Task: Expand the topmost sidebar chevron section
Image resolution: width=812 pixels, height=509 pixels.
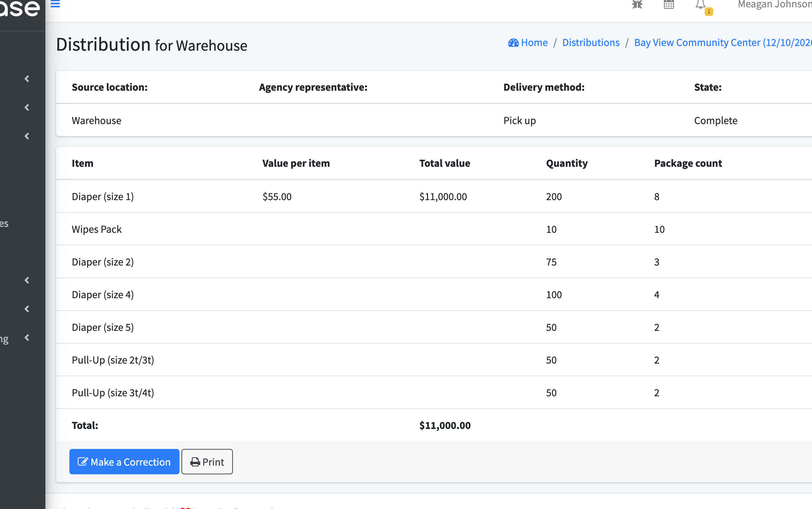Action: coord(27,78)
